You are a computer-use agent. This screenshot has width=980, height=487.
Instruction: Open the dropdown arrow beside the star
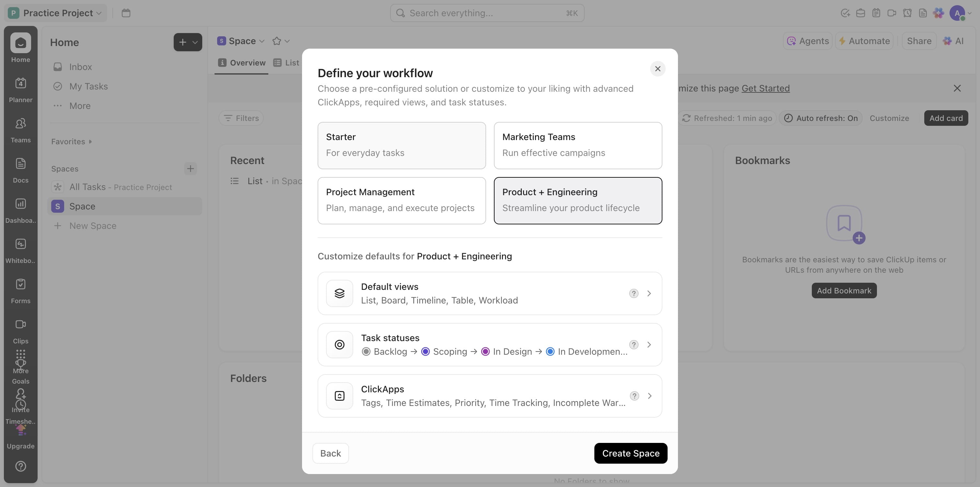pyautogui.click(x=287, y=41)
